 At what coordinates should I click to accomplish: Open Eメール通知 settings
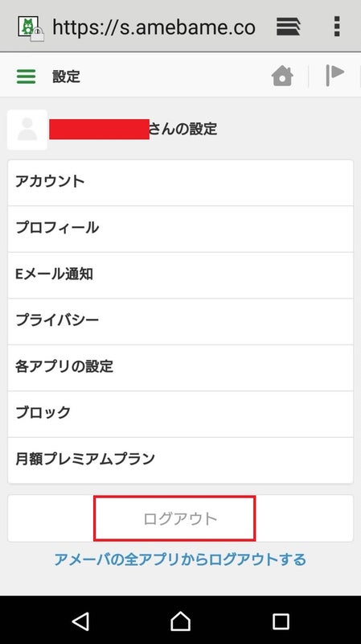(180, 275)
